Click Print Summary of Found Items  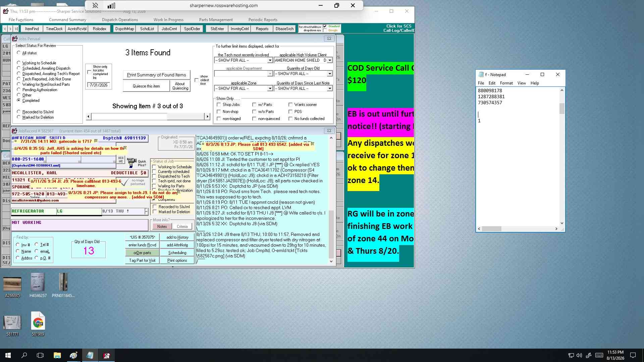(x=156, y=75)
